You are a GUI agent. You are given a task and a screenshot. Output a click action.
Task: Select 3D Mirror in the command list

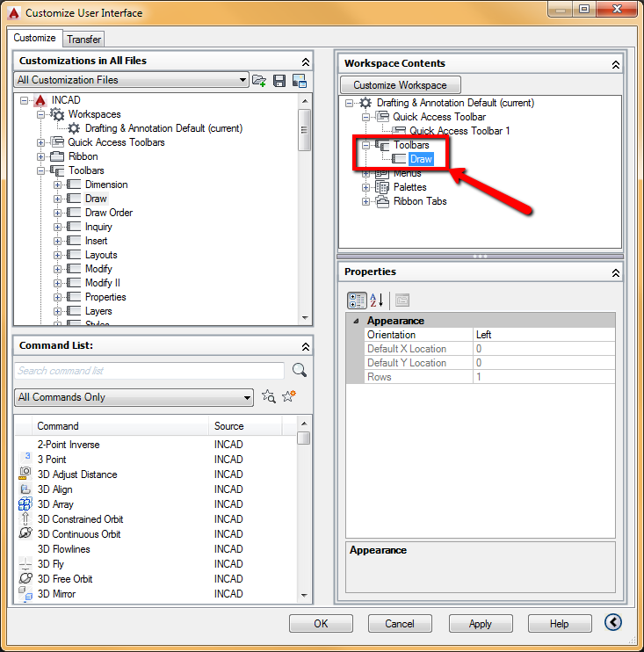click(56, 594)
